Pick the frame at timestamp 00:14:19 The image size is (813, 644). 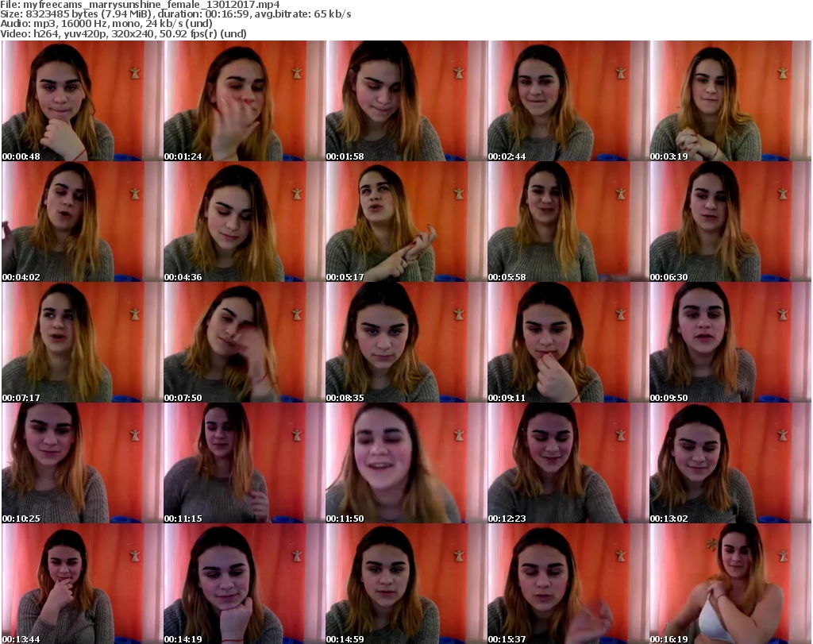click(245, 584)
